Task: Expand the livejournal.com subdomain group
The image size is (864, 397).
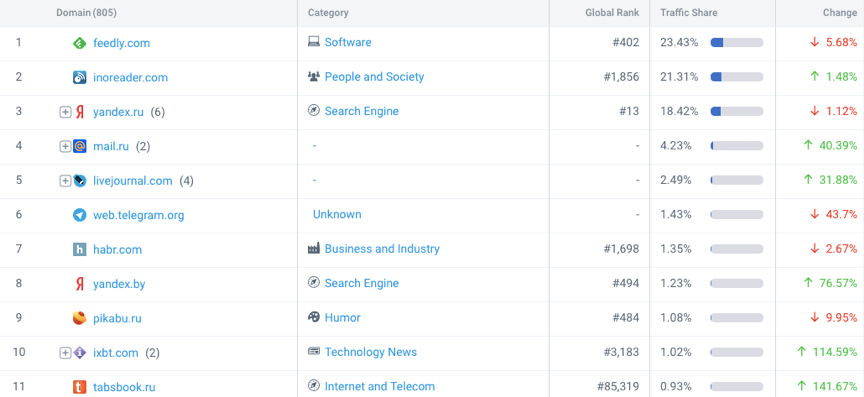Action: click(x=65, y=181)
